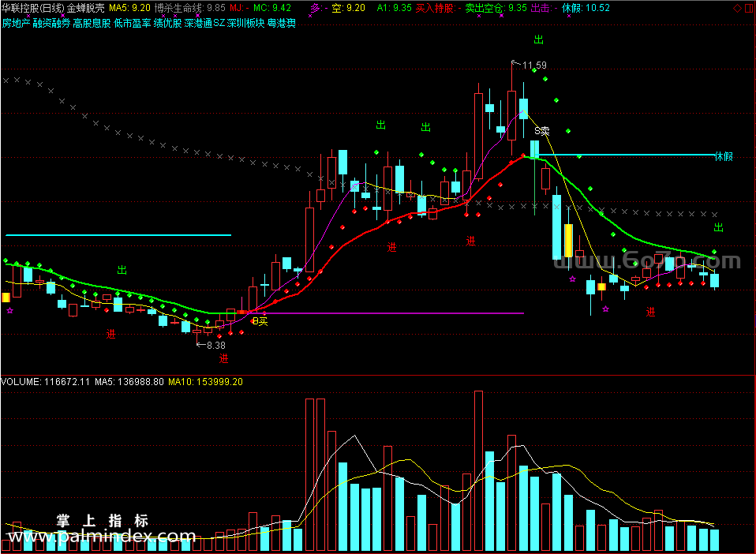Image resolution: width=756 pixels, height=554 pixels.
Task: Click the 博杀生命线: 9.85 readout
Action: click(x=190, y=8)
